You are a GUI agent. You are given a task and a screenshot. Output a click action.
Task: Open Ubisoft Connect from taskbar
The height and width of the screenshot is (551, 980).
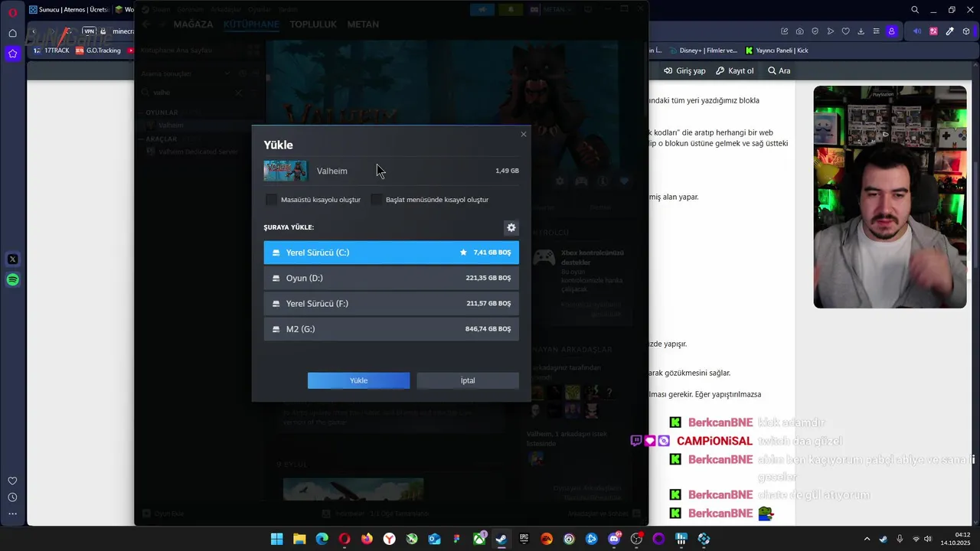(569, 539)
